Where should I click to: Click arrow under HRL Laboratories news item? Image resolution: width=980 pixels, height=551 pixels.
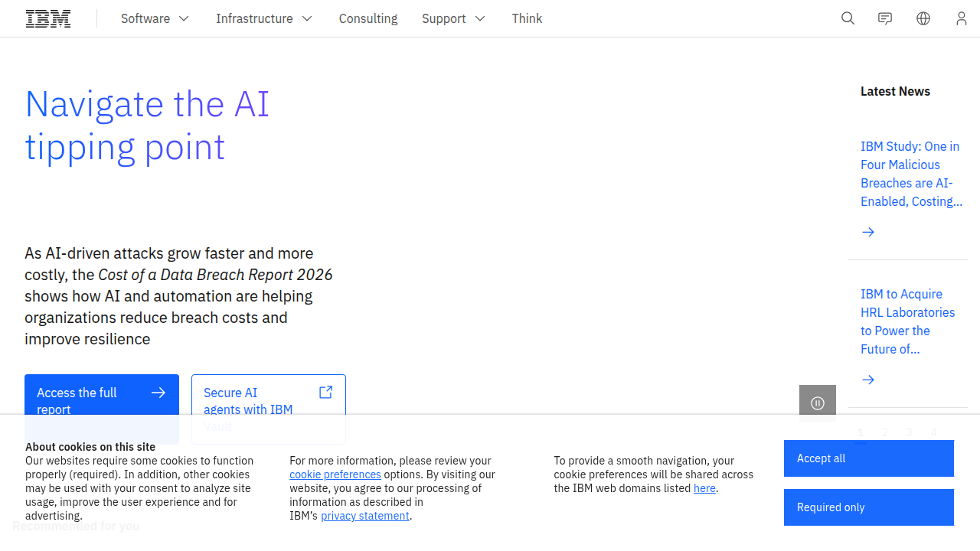pyautogui.click(x=868, y=380)
